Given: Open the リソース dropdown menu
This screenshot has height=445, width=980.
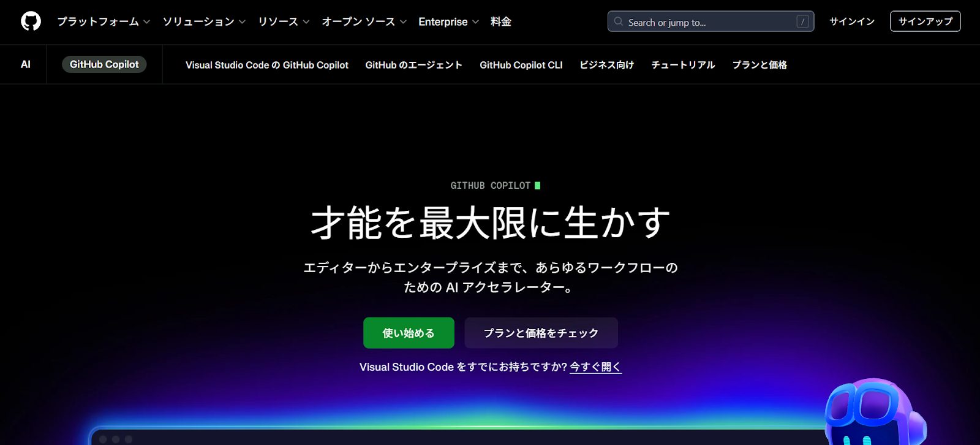Looking at the screenshot, I should 284,21.
